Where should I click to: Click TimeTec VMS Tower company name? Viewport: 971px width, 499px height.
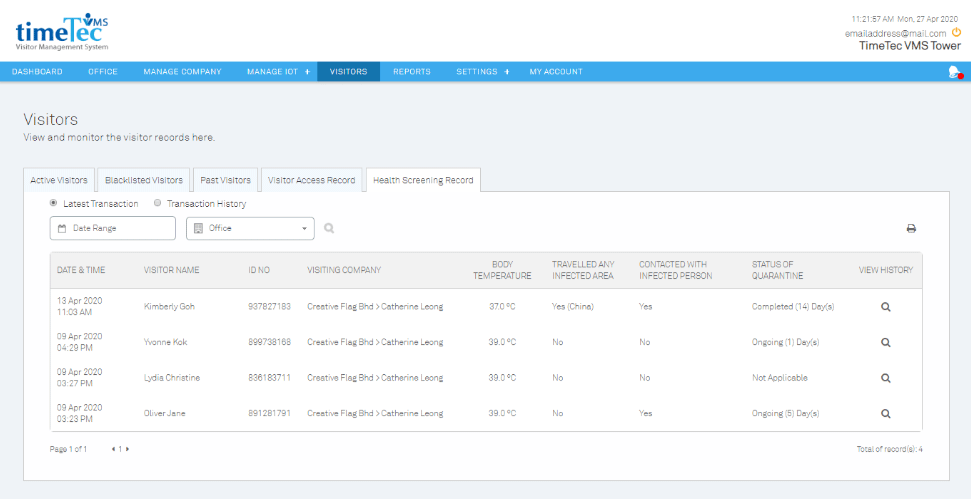coord(910,46)
